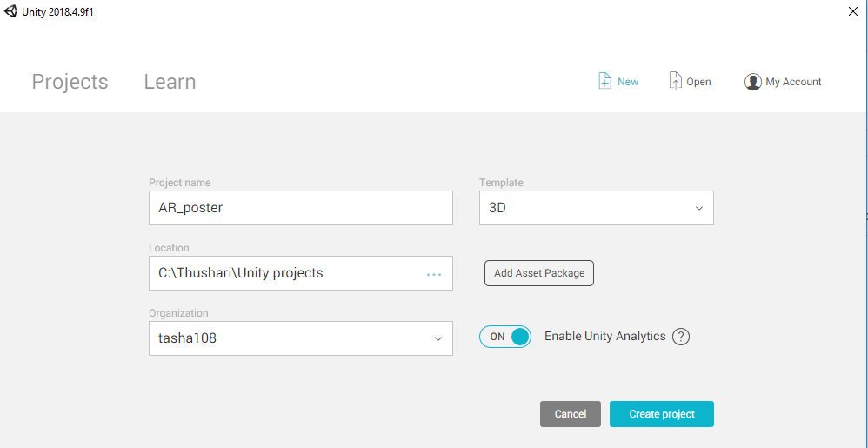The height and width of the screenshot is (448, 868).
Task: Focus the Location path field
Action: [301, 273]
